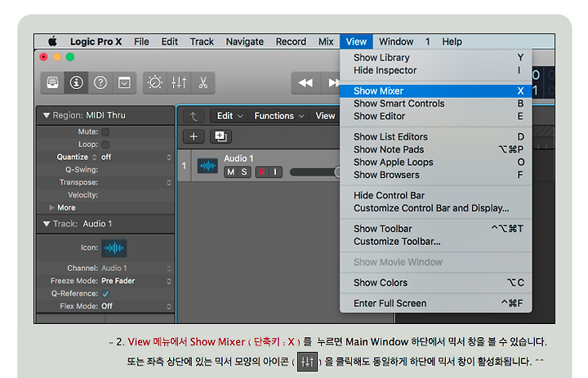588x378 pixels.
Task: Open the Freeze Mode Pre Fader popup
Action: point(136,281)
